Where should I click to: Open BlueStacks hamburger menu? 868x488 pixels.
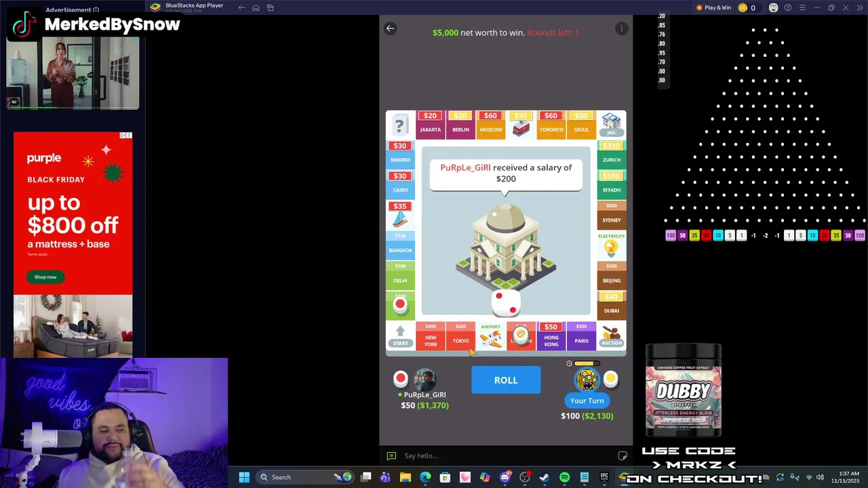[x=802, y=7]
